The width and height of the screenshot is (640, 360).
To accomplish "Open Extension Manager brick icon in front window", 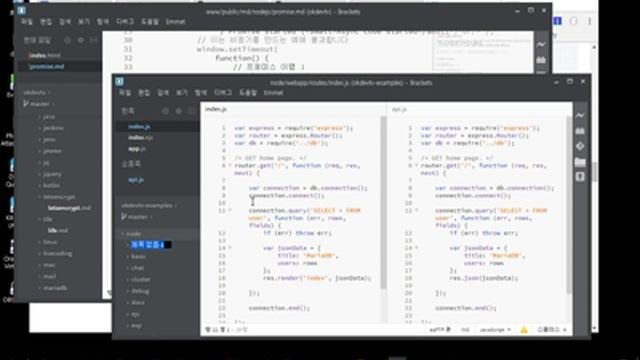I will click(x=580, y=131).
